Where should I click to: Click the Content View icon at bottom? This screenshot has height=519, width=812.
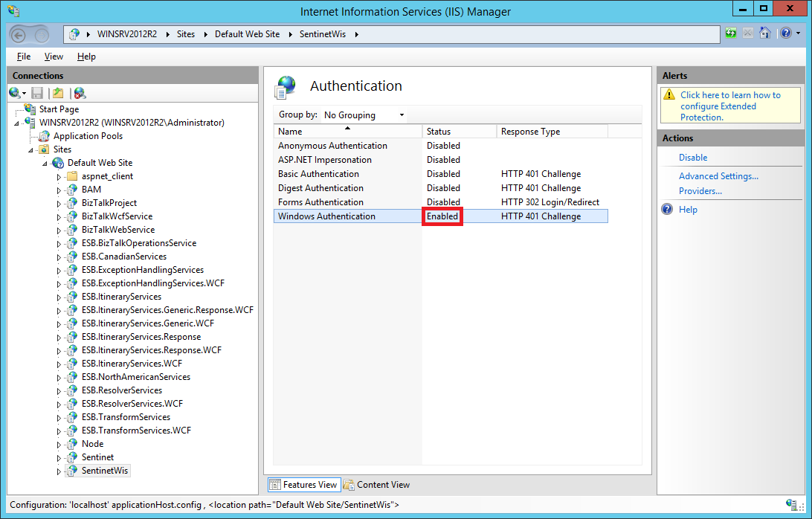coord(349,485)
